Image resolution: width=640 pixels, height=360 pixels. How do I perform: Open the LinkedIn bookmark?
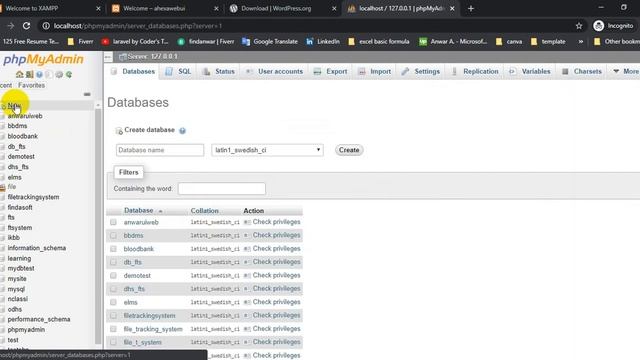[323, 42]
